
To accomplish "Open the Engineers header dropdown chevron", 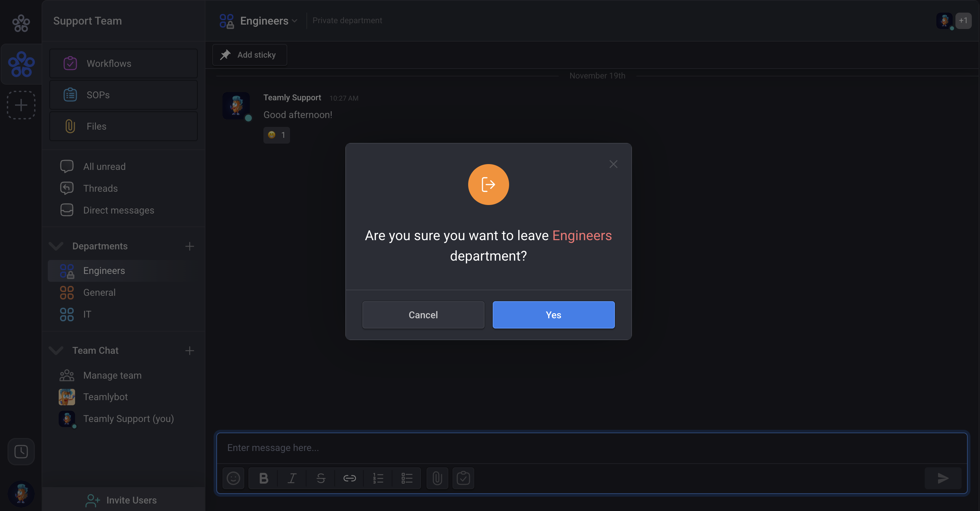I will coord(294,21).
